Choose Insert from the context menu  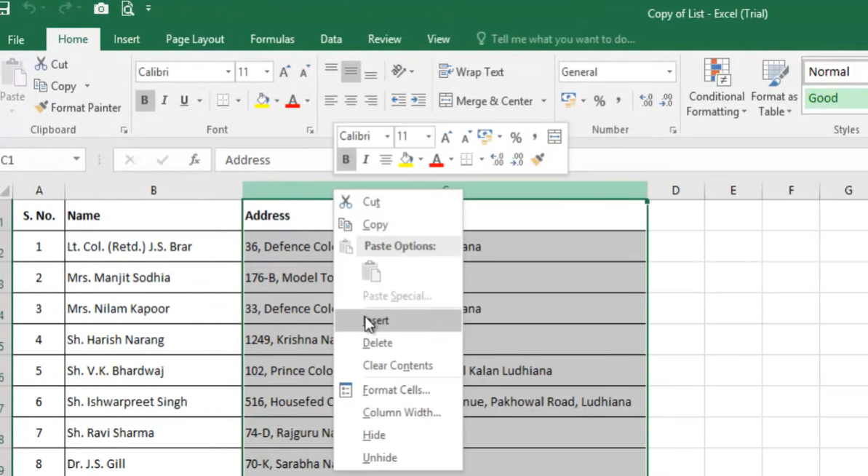click(x=398, y=320)
